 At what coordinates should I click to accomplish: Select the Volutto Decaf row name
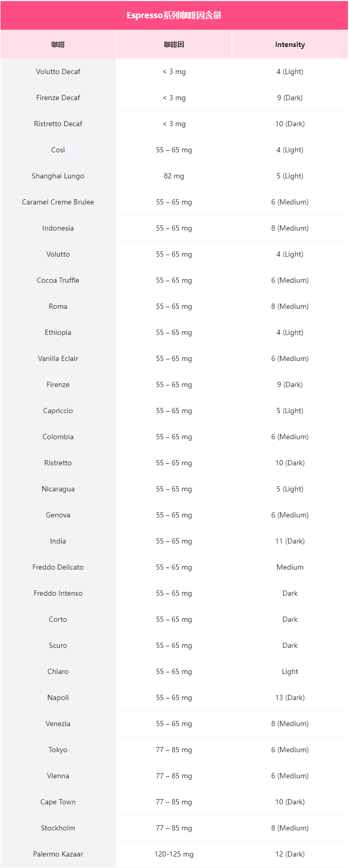point(58,71)
